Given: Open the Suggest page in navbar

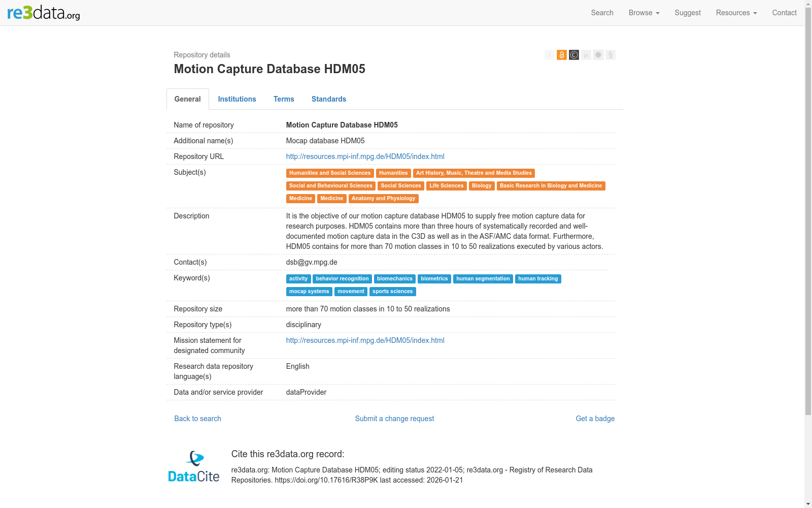Looking at the screenshot, I should (688, 13).
